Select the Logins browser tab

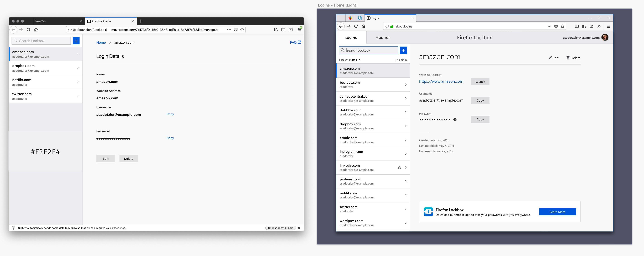pyautogui.click(x=390, y=18)
